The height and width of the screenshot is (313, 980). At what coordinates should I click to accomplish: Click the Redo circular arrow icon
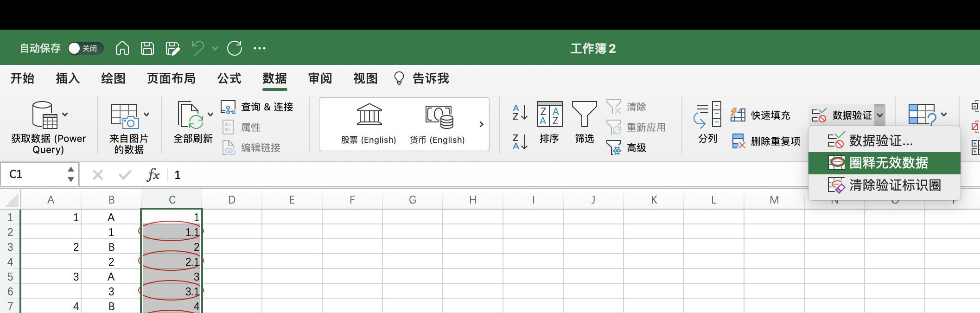point(235,48)
